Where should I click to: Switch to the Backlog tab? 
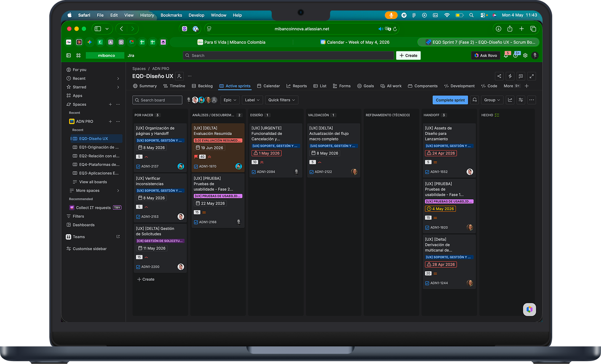[x=202, y=86]
